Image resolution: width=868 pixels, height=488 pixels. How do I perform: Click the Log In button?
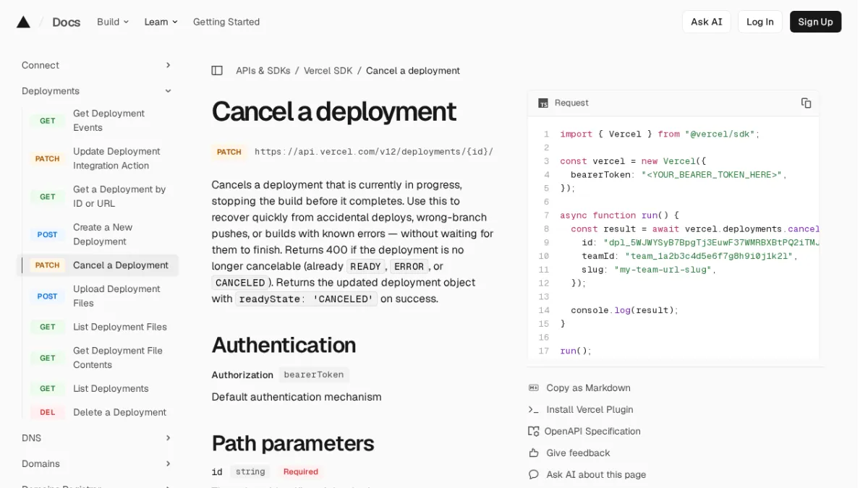(x=760, y=22)
